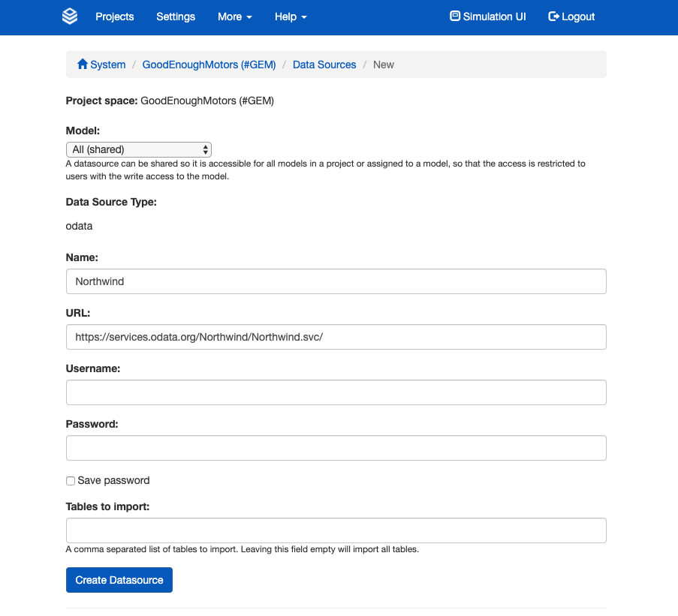The height and width of the screenshot is (616, 678).
Task: Go to Data Sources breadcrumb link
Action: coord(324,65)
